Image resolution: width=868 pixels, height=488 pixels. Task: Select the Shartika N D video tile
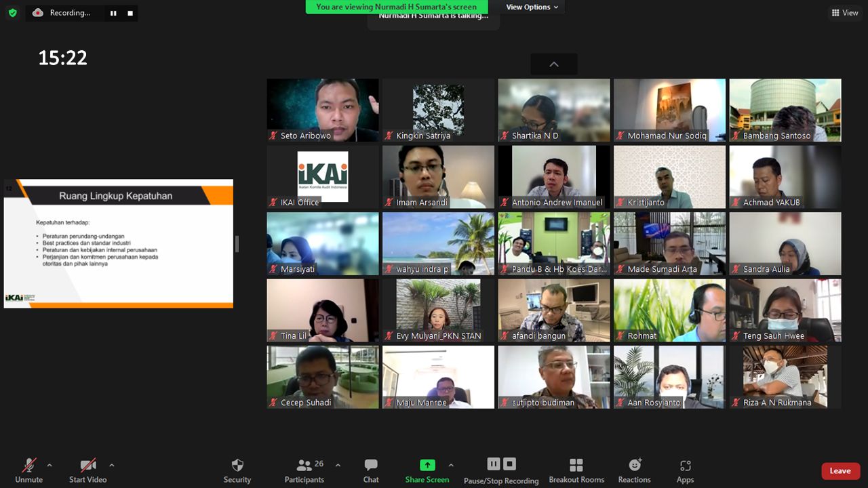(554, 110)
